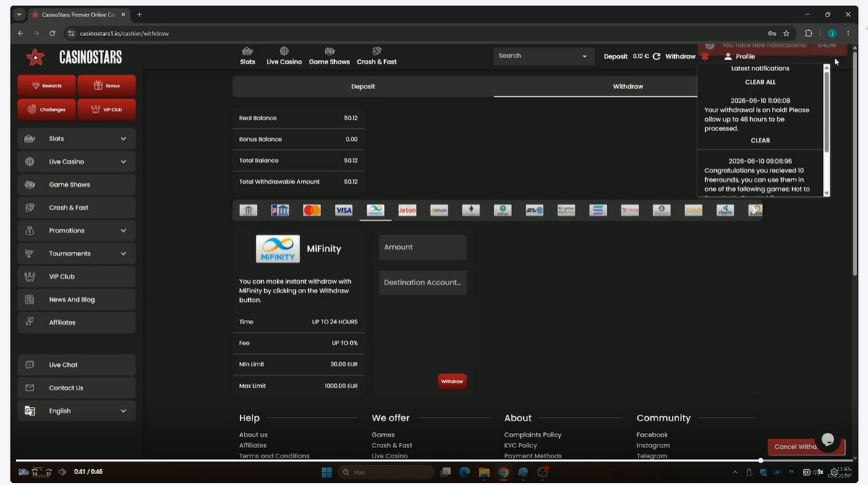
Task: Expand the Live Casino sidebar menu
Action: pyautogui.click(x=76, y=161)
